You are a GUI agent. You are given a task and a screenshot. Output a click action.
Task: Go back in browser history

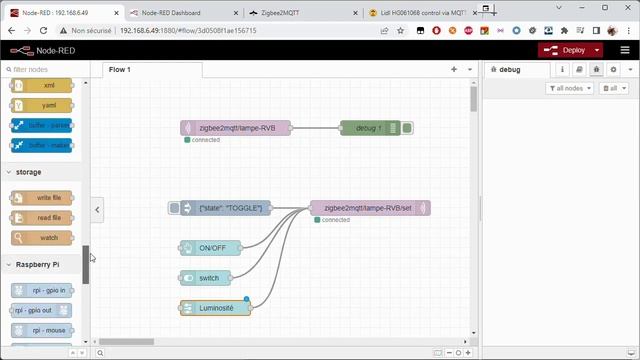coord(11,31)
